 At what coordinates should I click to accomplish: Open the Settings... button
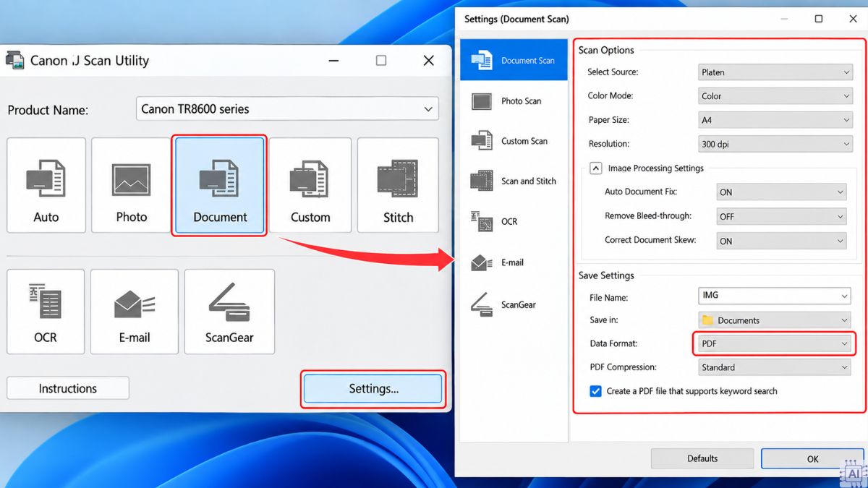[x=373, y=389]
